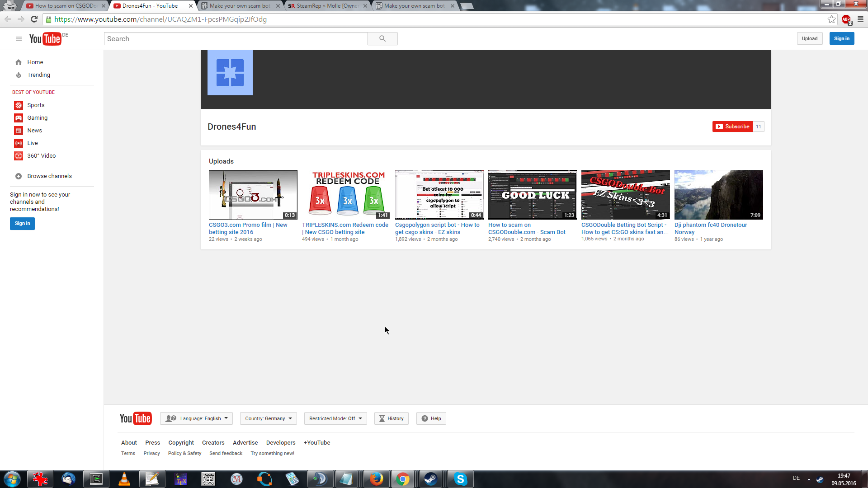Open Steam from the Windows taskbar

coord(430,479)
